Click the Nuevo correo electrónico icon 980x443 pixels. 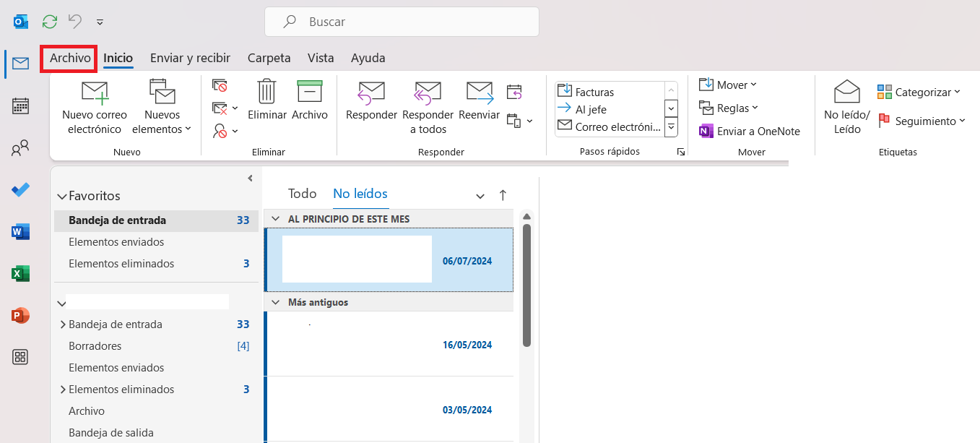pos(94,92)
